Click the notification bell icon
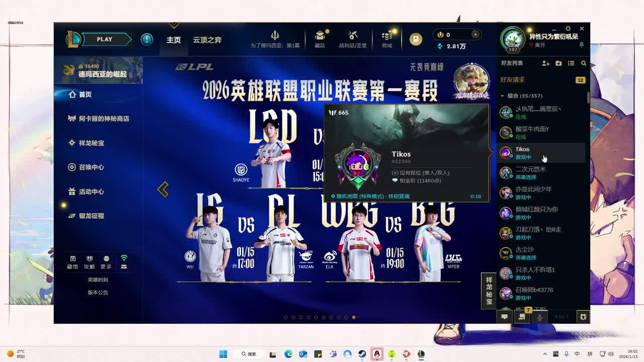The width and height of the screenshot is (644, 362). 582,45
